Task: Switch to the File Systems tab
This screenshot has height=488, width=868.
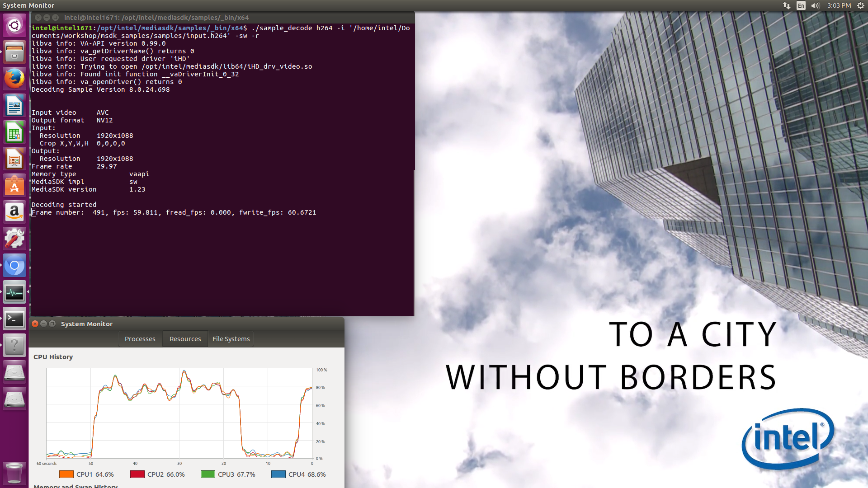Action: click(231, 339)
